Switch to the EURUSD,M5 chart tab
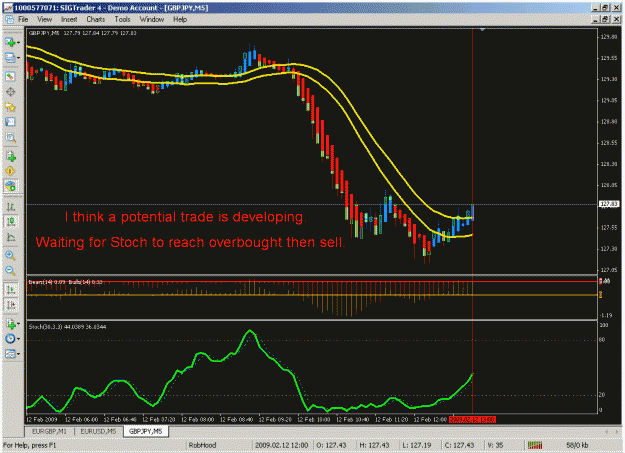Image resolution: width=625 pixels, height=453 pixels. pos(98,431)
